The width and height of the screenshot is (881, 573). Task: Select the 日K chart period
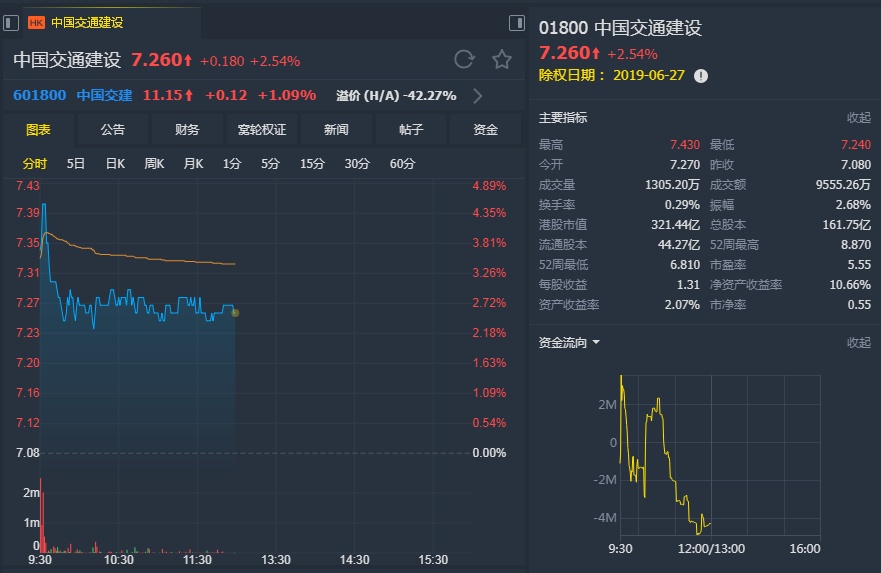(115, 163)
